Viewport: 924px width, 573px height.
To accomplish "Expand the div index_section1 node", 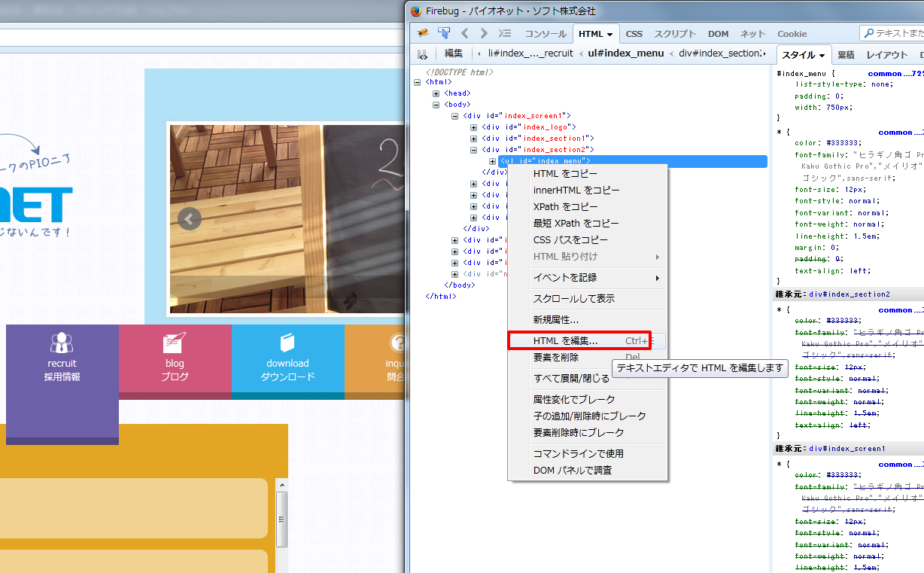I will point(473,139).
